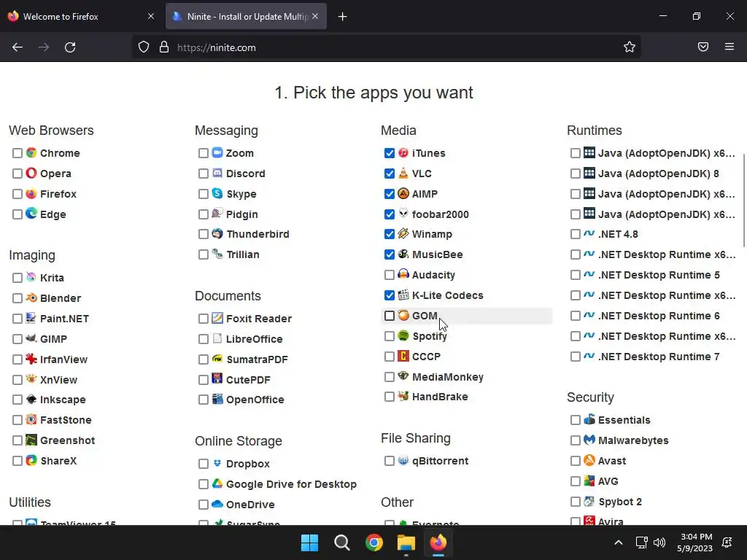Image resolution: width=747 pixels, height=560 pixels.
Task: Click the qBittorrent icon
Action: pos(403,461)
